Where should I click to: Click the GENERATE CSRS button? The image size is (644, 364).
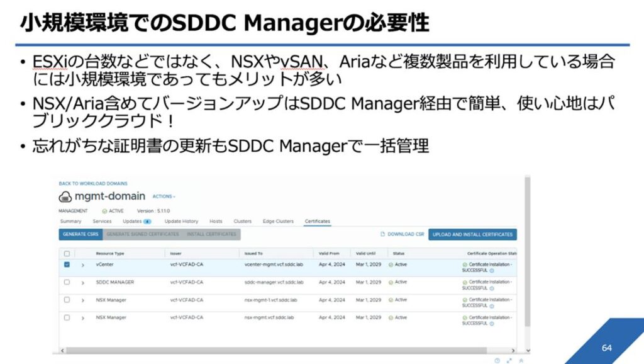click(80, 234)
